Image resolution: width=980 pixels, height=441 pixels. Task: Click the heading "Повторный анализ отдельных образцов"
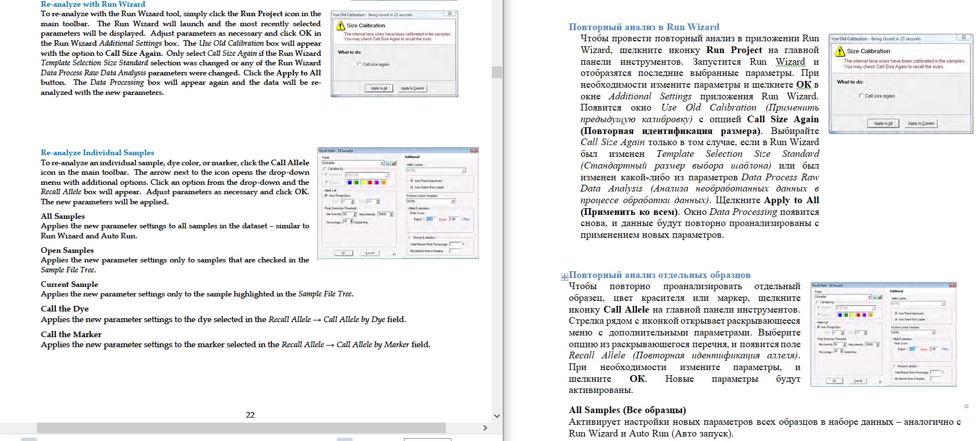pos(659,275)
